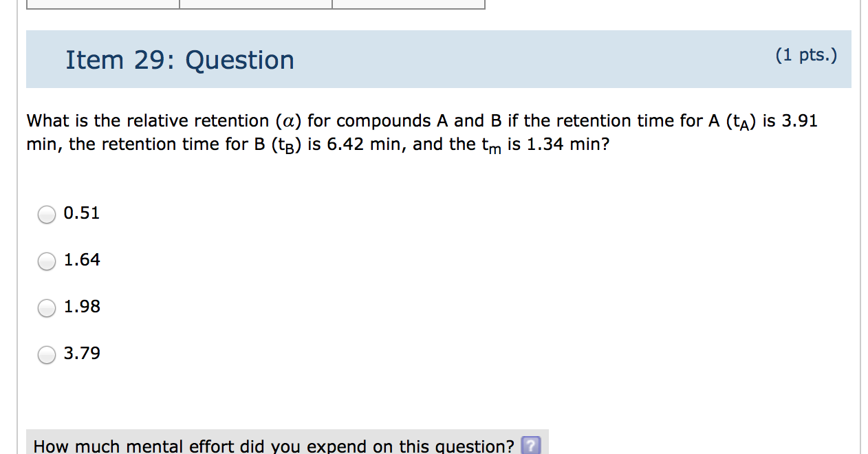
Task: Select the answer option label 1.64
Action: tap(81, 260)
